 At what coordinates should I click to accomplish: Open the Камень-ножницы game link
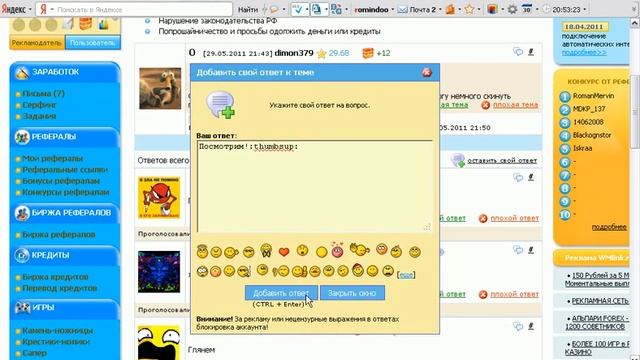click(x=57, y=331)
